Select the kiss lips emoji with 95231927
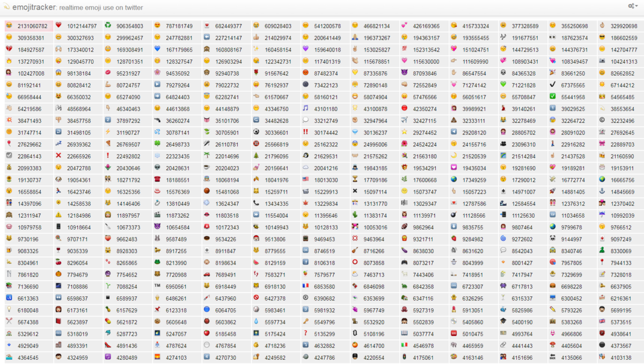 click(x=108, y=73)
